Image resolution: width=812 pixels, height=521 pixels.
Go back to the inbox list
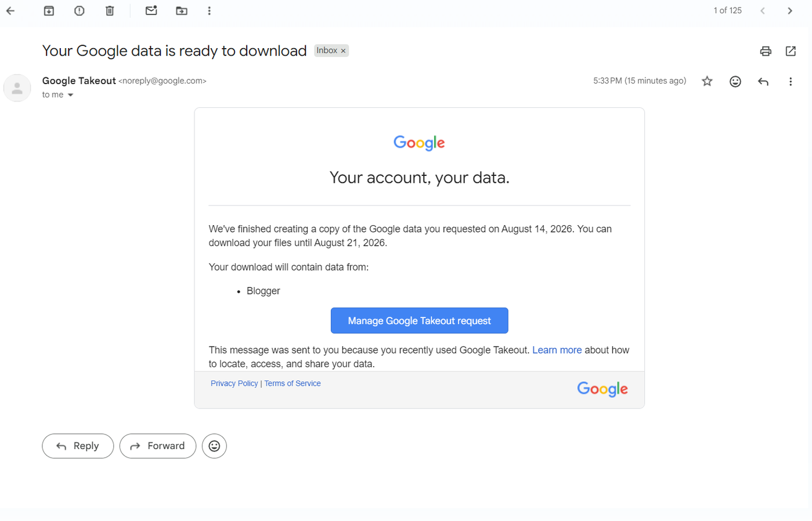pos(10,10)
